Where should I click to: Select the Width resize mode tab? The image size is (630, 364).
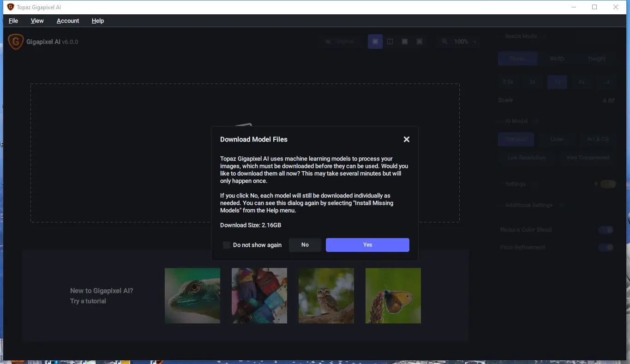pyautogui.click(x=557, y=59)
